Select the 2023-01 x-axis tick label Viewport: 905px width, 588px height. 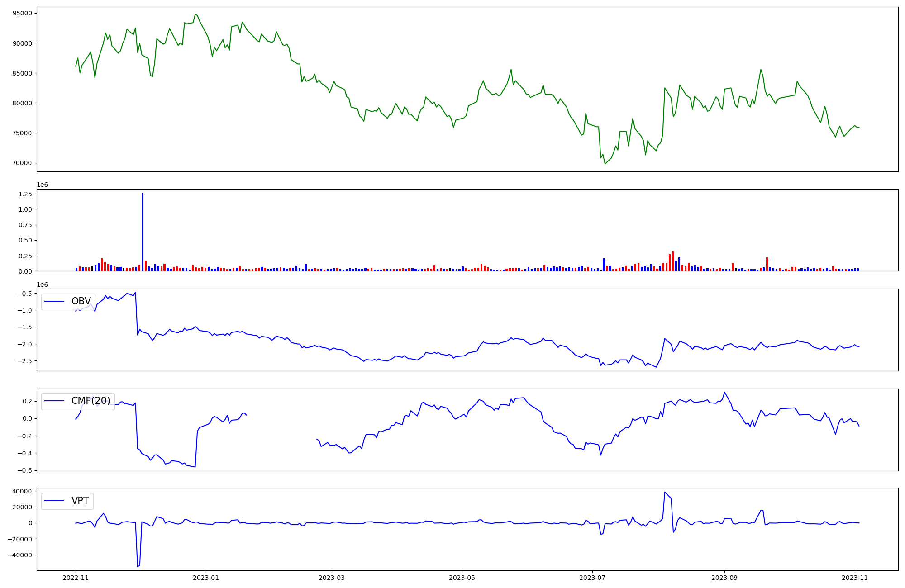click(x=206, y=577)
